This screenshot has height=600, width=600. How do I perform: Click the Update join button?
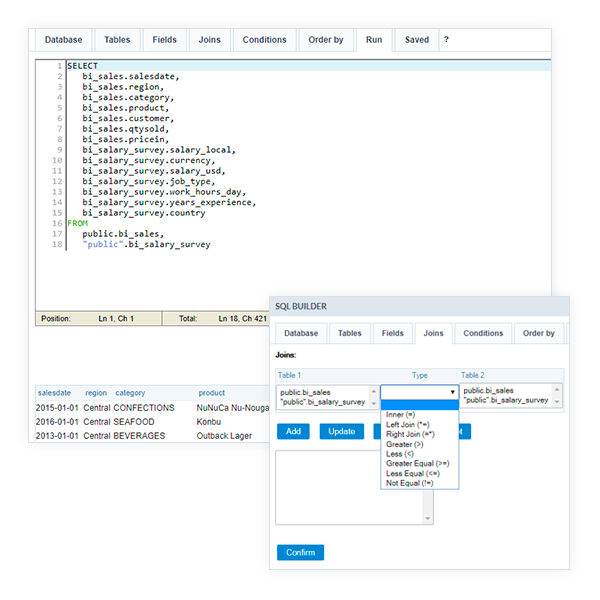pos(341,432)
